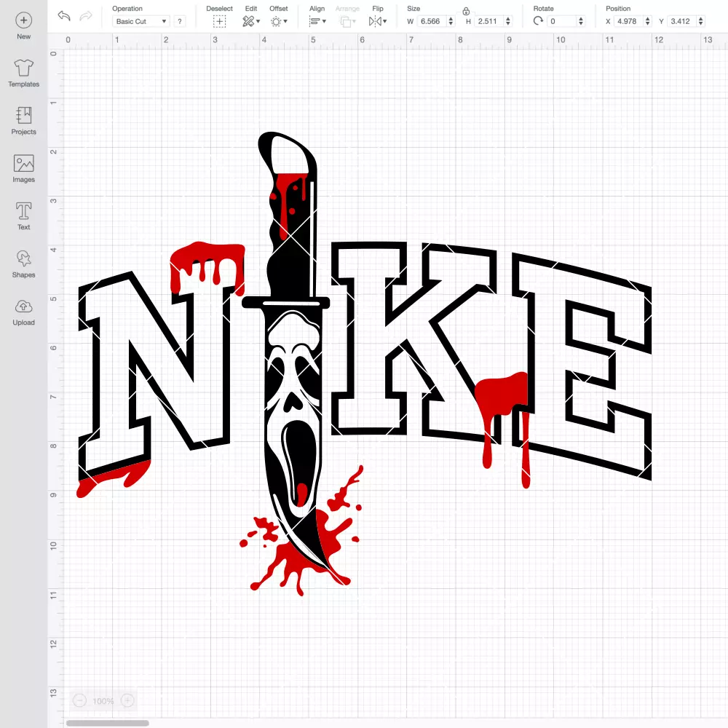Zoom in with the plus button

[127, 700]
